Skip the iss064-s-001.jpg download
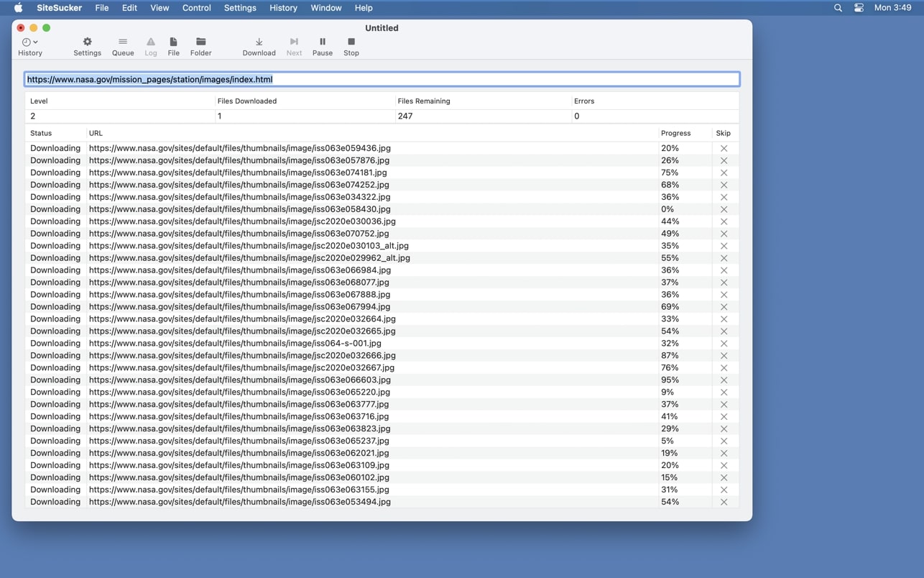924x578 pixels. point(724,344)
